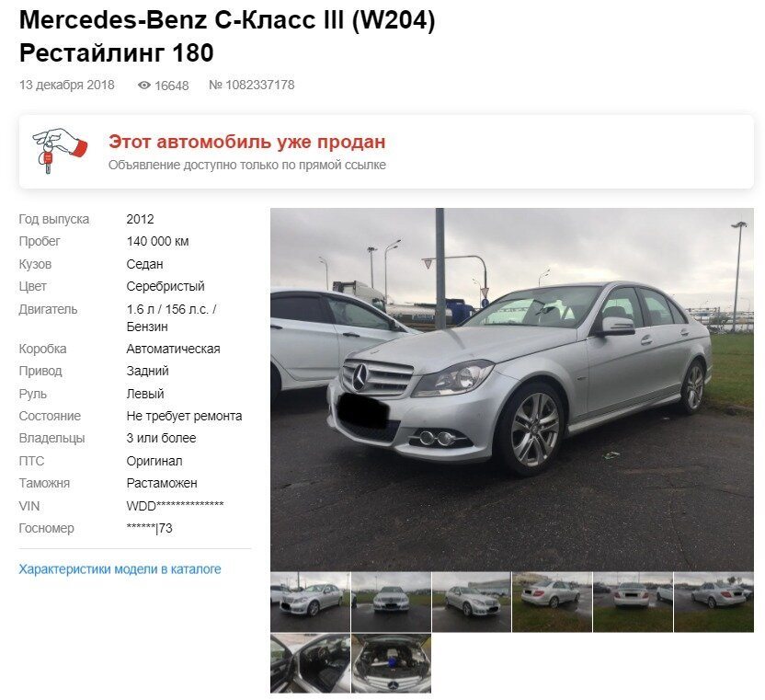Open the main silver Mercedes photo
Screen dimensions: 765x700
point(512,389)
